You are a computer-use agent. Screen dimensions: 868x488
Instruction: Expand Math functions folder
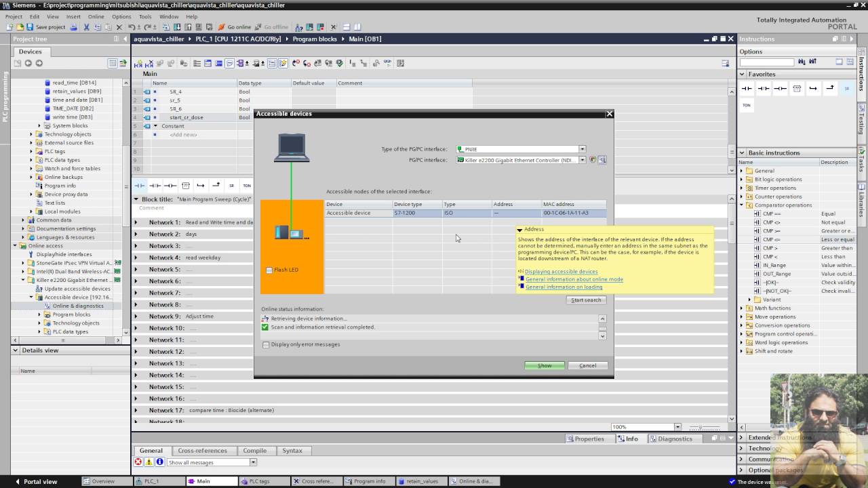coord(741,308)
